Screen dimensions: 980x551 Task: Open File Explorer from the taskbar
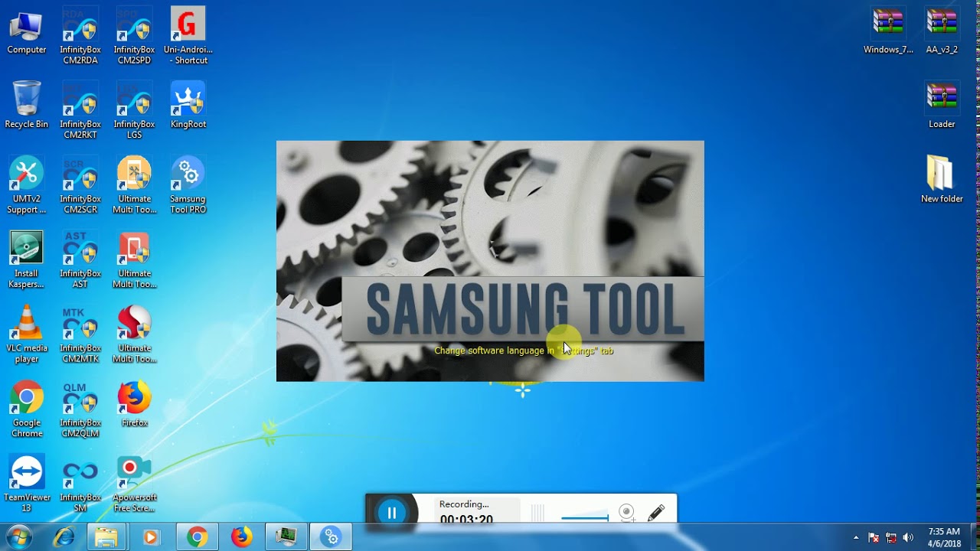[x=106, y=537]
